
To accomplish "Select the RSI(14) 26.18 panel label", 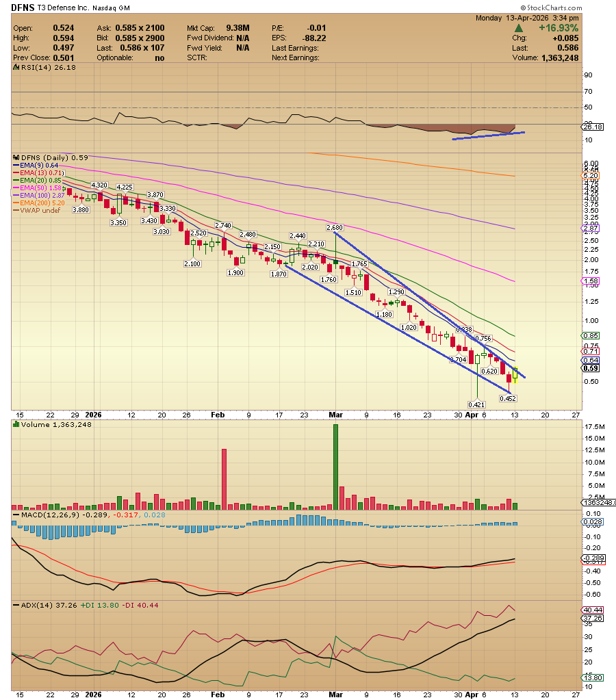I will click(x=48, y=68).
